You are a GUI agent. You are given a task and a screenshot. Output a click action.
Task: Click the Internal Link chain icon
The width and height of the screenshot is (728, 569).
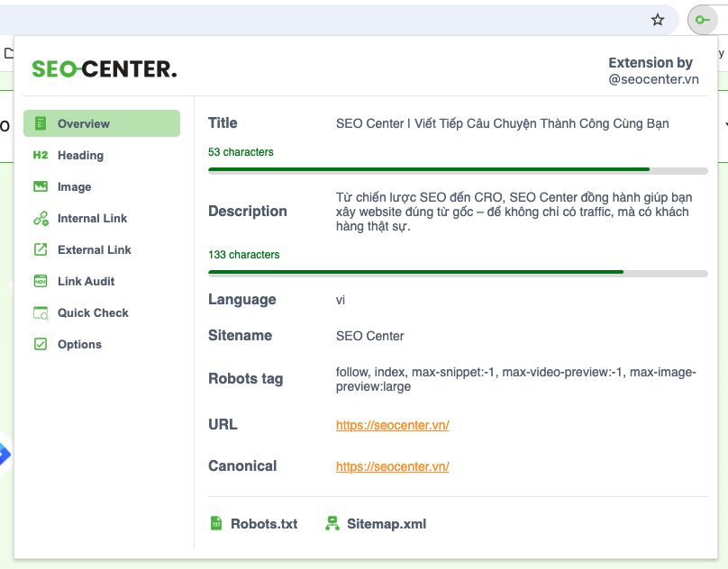(x=40, y=218)
